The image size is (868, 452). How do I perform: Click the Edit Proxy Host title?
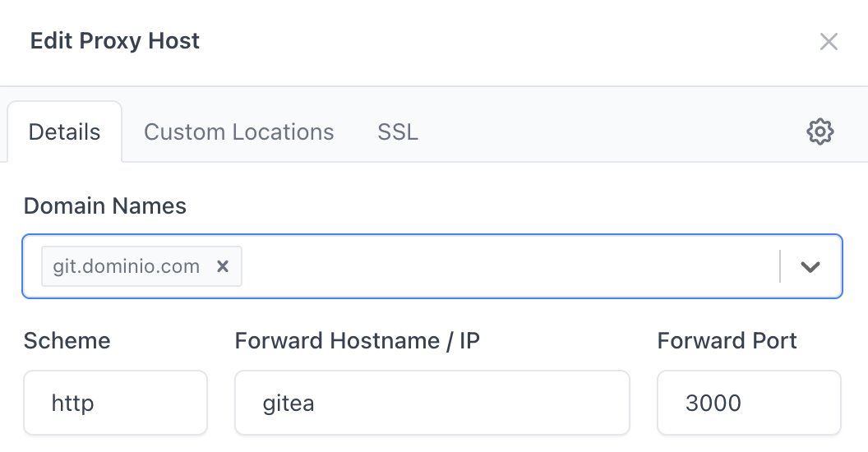click(x=115, y=41)
